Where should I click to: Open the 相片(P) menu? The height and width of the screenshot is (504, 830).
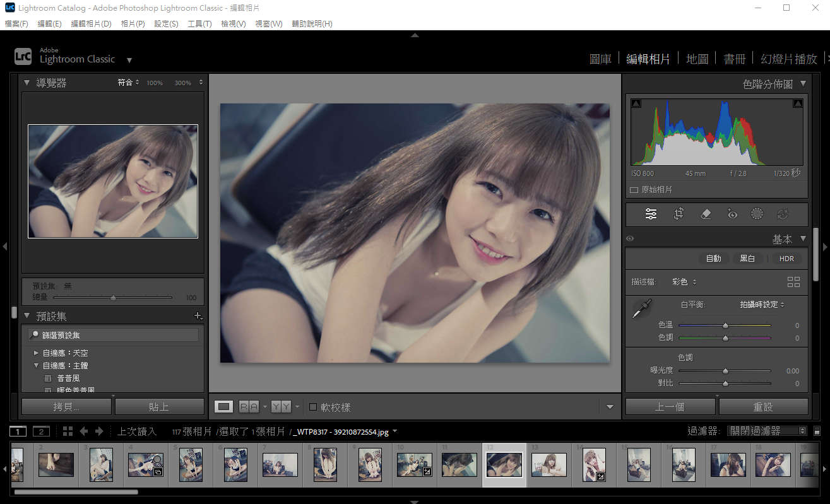(x=133, y=24)
